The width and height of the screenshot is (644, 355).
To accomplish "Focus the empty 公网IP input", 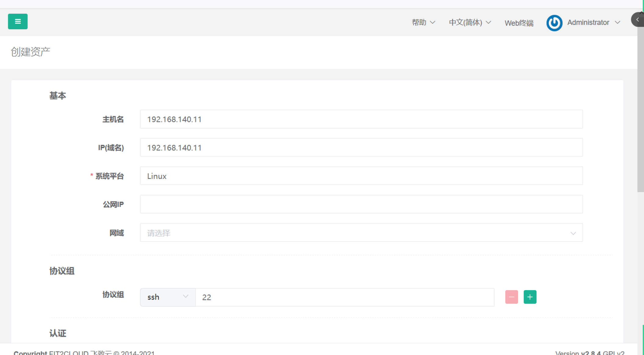I will coord(361,204).
